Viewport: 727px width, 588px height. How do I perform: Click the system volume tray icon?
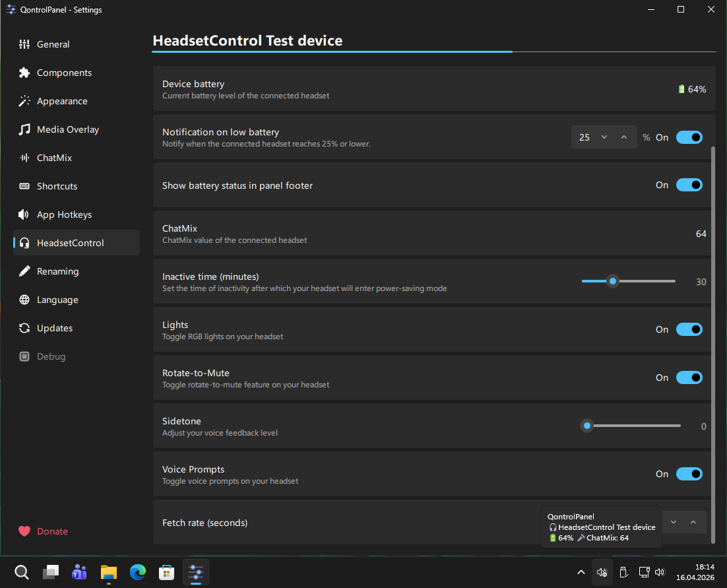tap(660, 572)
